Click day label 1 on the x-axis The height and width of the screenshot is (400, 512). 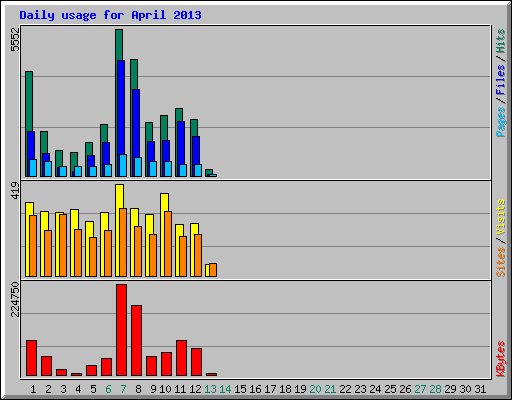(x=33, y=389)
